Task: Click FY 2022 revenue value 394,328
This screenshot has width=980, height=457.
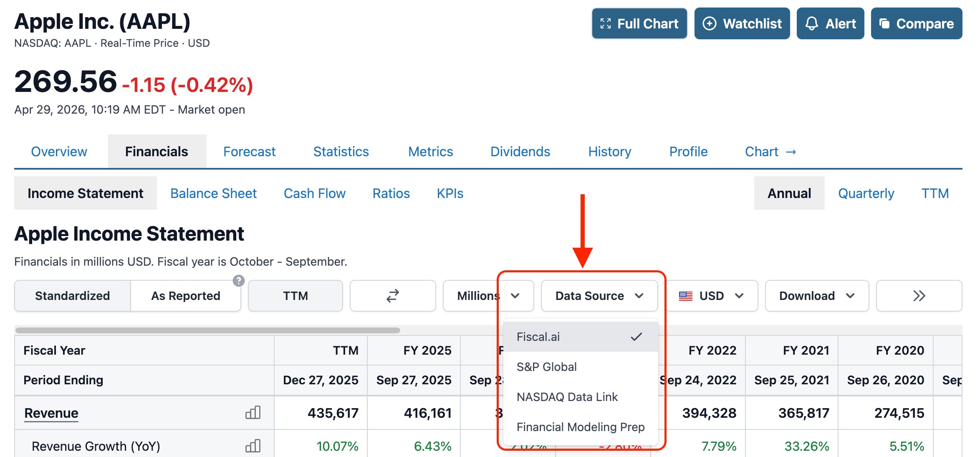Action: [x=709, y=413]
